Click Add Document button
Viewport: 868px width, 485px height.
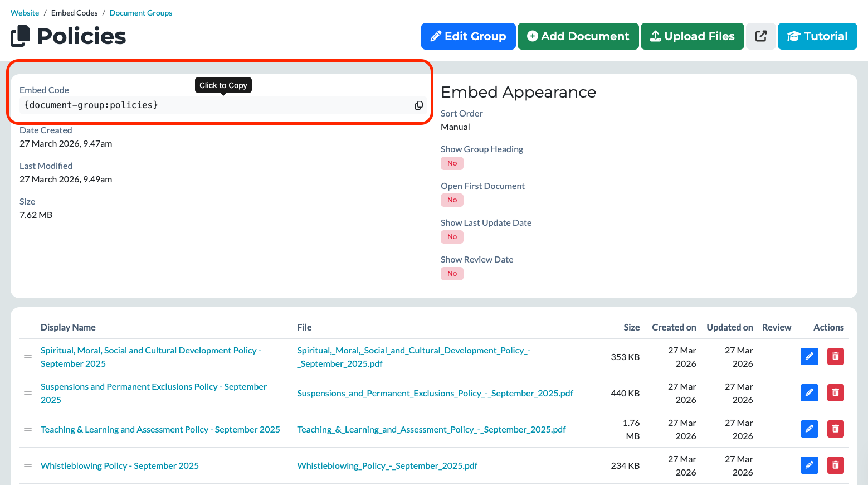click(x=578, y=36)
